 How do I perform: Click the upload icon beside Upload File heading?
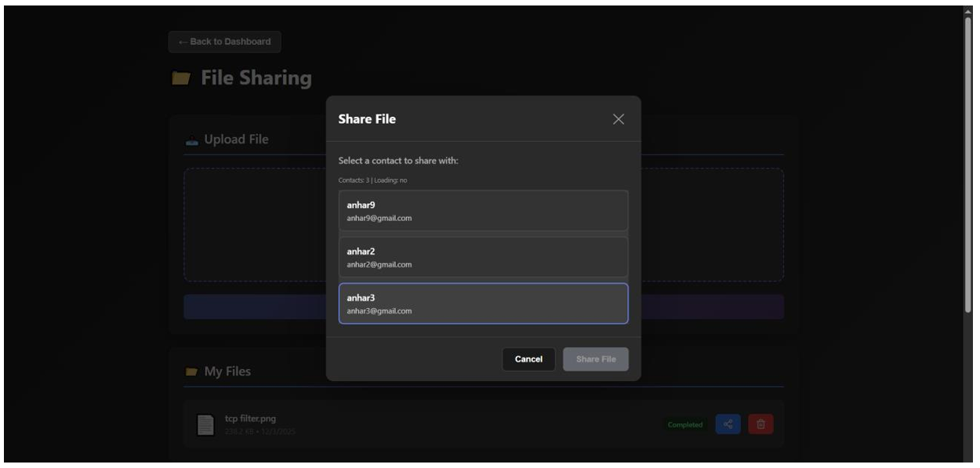(x=191, y=140)
